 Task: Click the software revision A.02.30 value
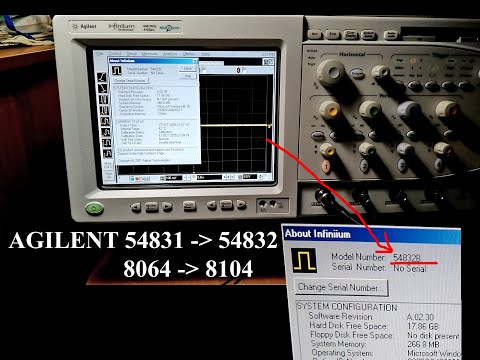[420, 317]
